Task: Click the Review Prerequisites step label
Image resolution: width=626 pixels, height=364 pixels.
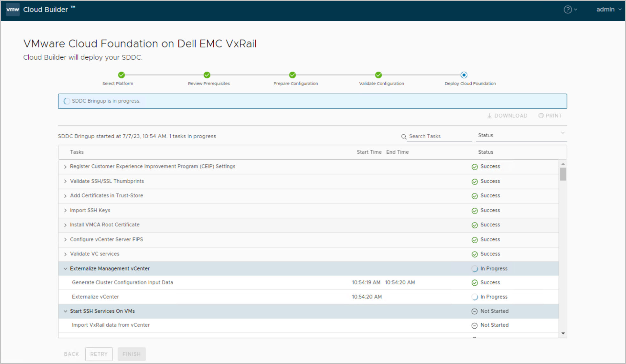Action: pyautogui.click(x=209, y=83)
